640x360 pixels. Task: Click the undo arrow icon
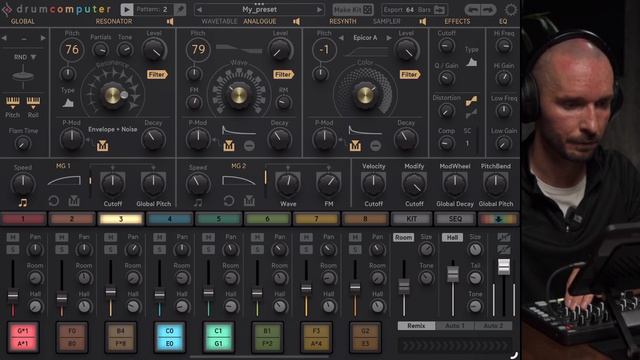pos(472,9)
